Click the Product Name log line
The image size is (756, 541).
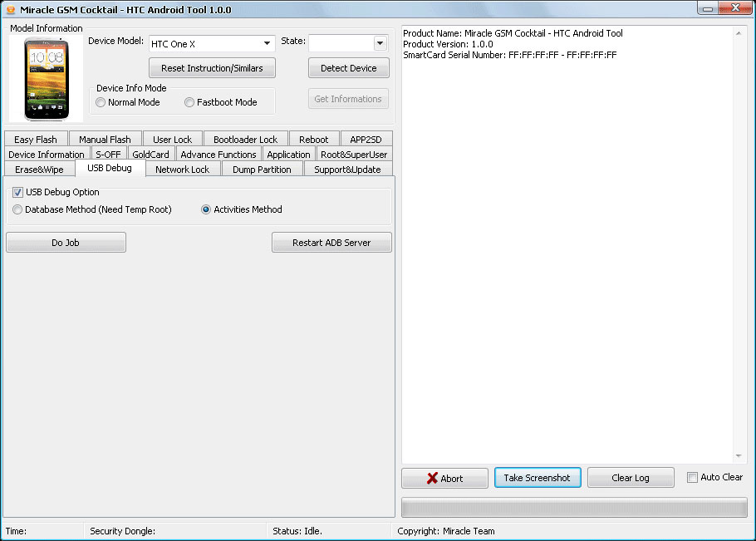coord(513,33)
